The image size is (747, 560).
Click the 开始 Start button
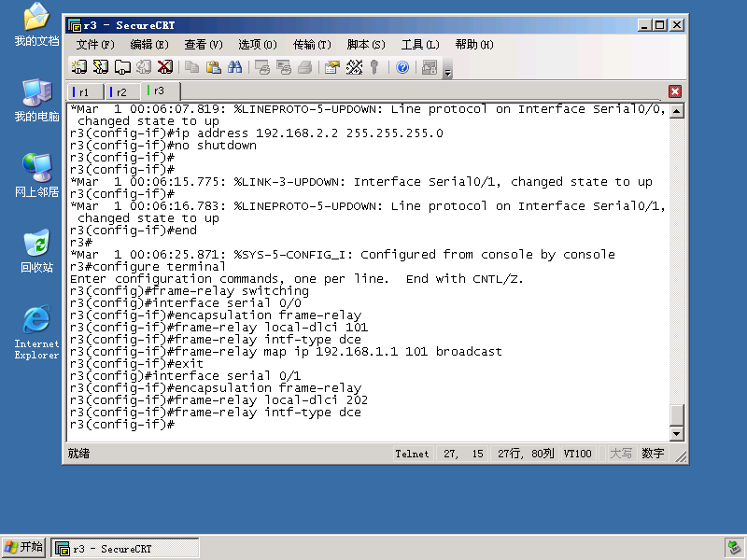point(24,548)
